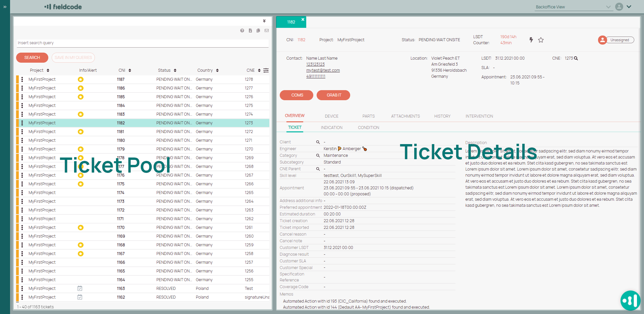Open the Backoffice View dropdown

[608, 7]
